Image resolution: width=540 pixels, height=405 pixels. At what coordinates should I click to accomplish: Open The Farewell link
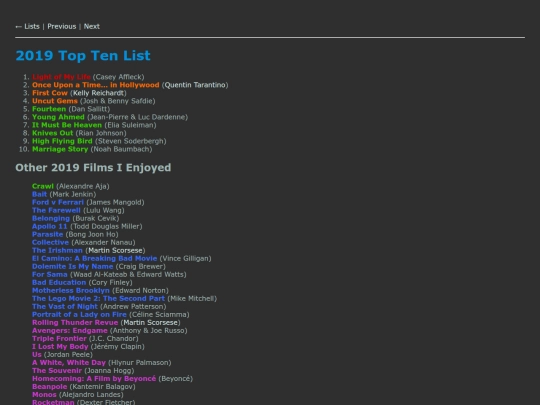56,210
